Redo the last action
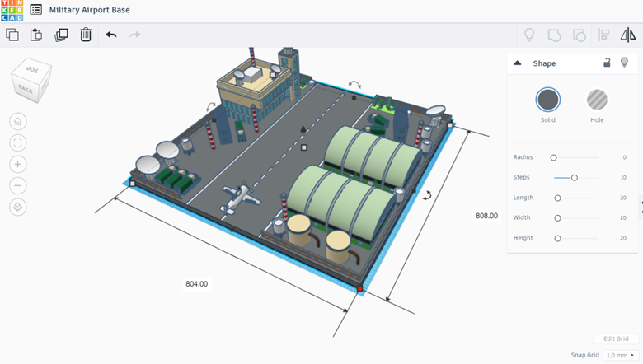The height and width of the screenshot is (364, 643). coord(135,35)
